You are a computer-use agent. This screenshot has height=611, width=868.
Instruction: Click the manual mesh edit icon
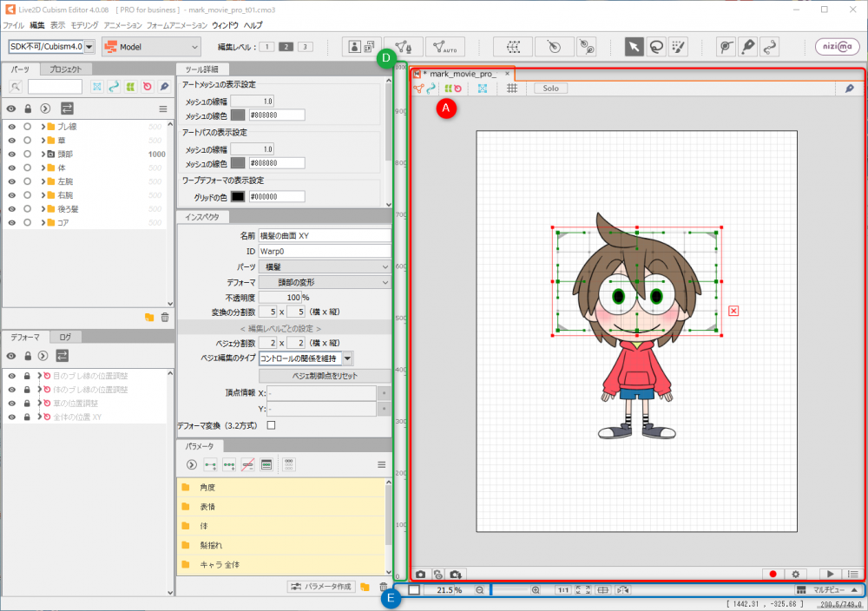403,47
